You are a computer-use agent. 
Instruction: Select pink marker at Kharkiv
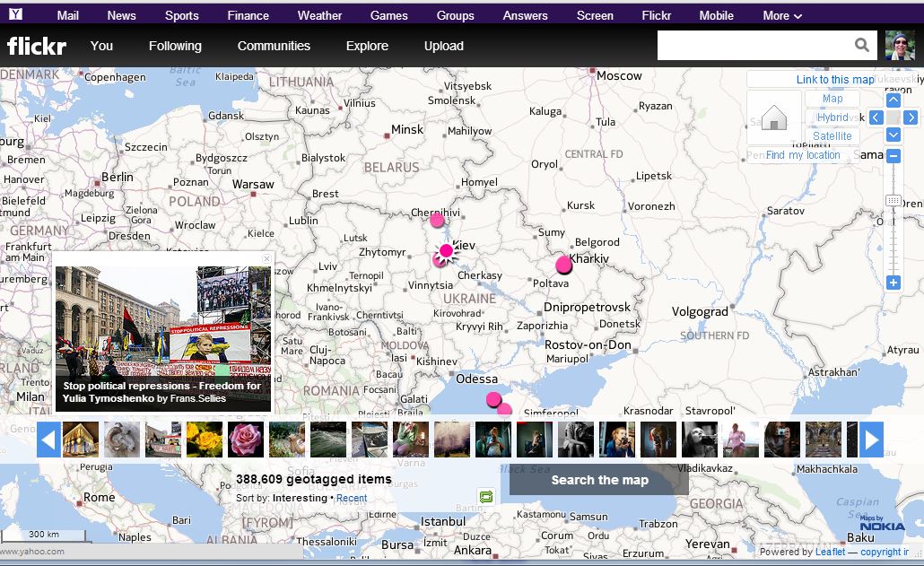pyautogui.click(x=564, y=265)
